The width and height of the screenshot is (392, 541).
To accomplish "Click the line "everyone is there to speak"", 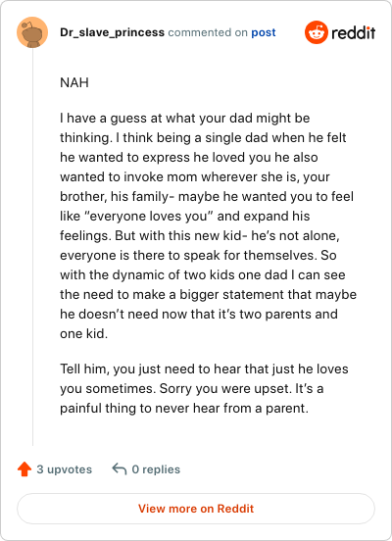I will [x=198, y=256].
